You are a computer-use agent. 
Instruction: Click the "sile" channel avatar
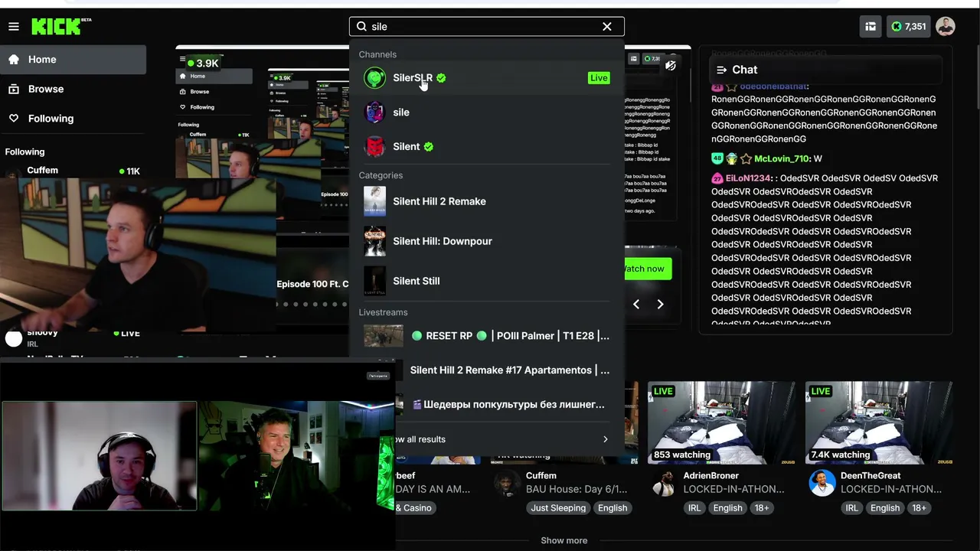[x=374, y=112]
